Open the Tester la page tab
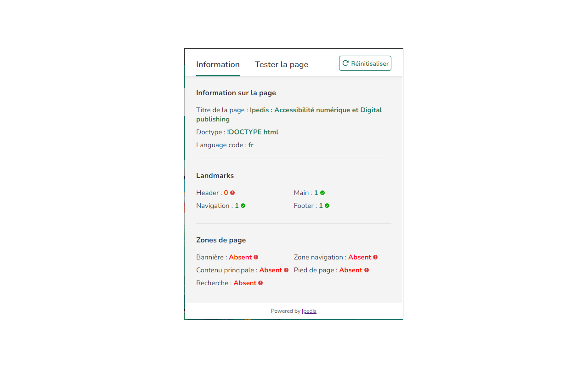The height and width of the screenshot is (368, 588). (x=282, y=64)
